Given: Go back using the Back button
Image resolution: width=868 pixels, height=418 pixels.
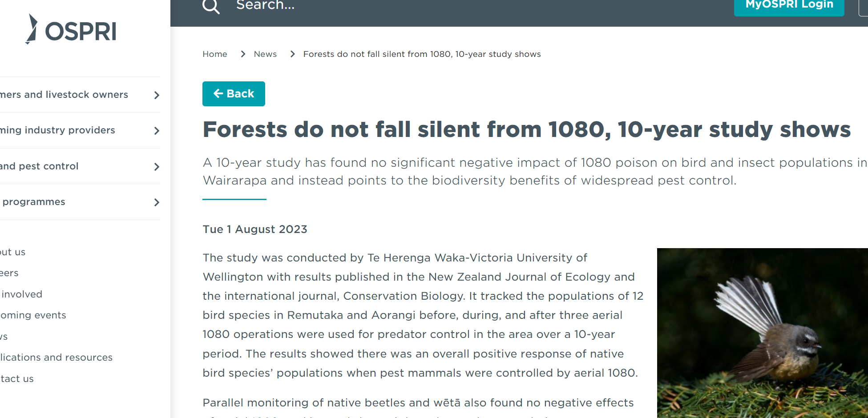Looking at the screenshot, I should coord(234,94).
